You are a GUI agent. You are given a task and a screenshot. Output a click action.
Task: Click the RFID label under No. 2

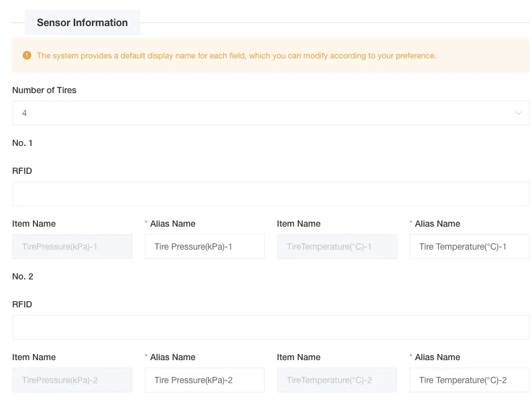(x=22, y=304)
